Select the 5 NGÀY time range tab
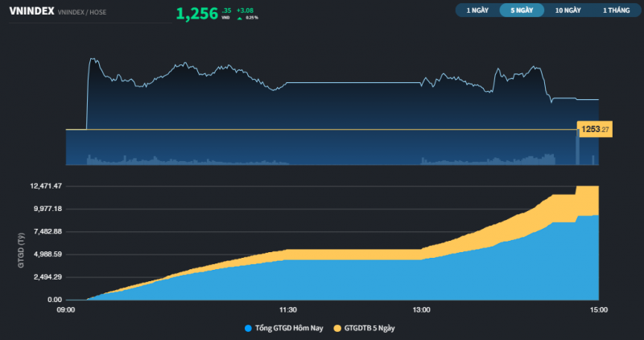 (522, 10)
